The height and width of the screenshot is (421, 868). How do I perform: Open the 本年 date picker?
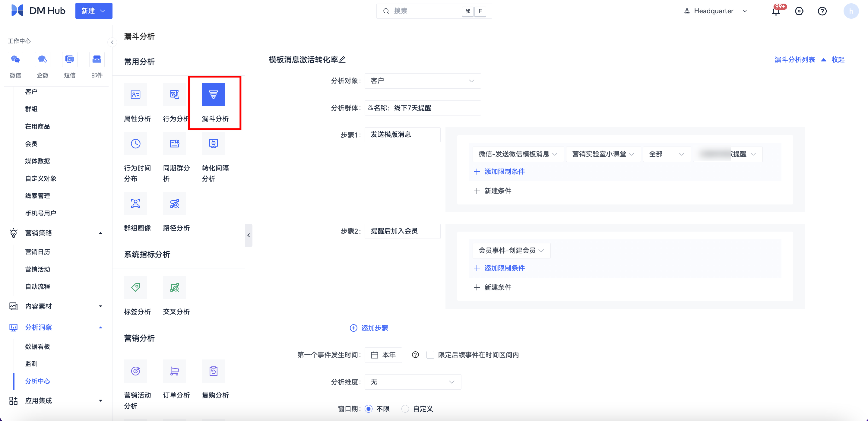click(x=383, y=355)
